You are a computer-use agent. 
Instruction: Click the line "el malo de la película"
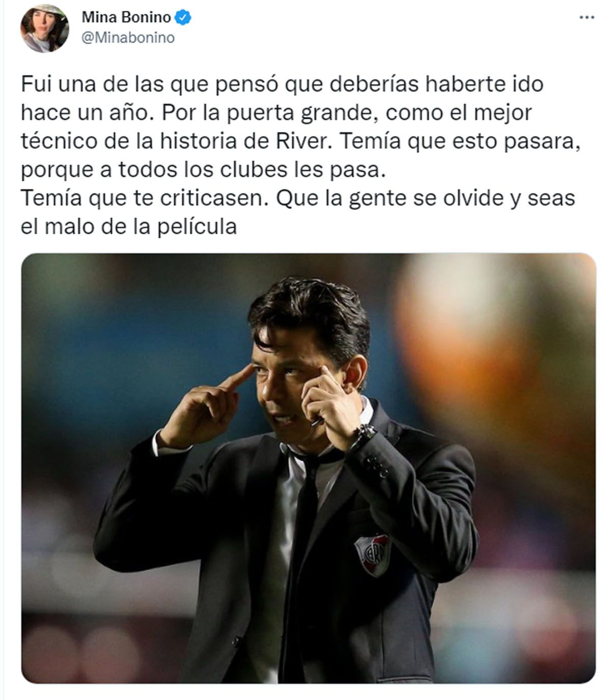[129, 227]
